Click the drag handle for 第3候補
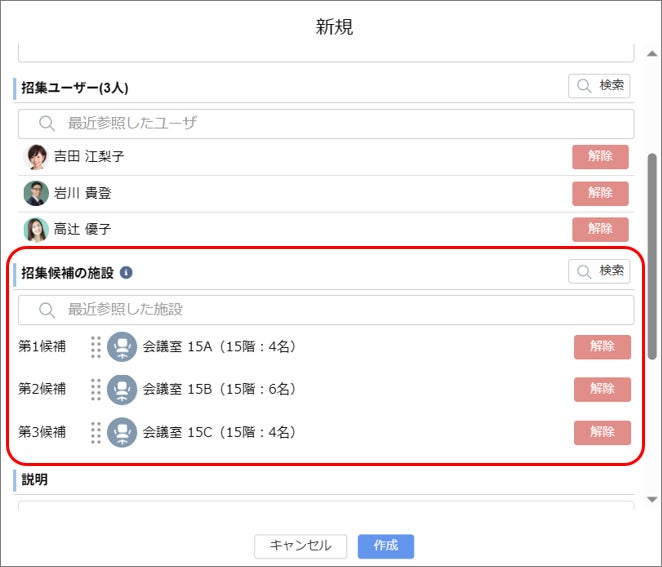The width and height of the screenshot is (662, 567). tap(96, 432)
